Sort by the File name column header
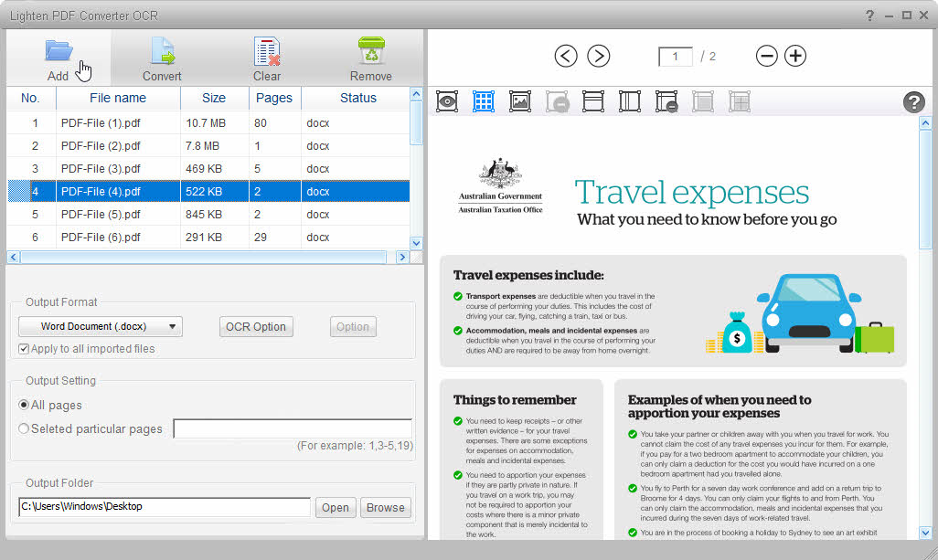 point(118,98)
